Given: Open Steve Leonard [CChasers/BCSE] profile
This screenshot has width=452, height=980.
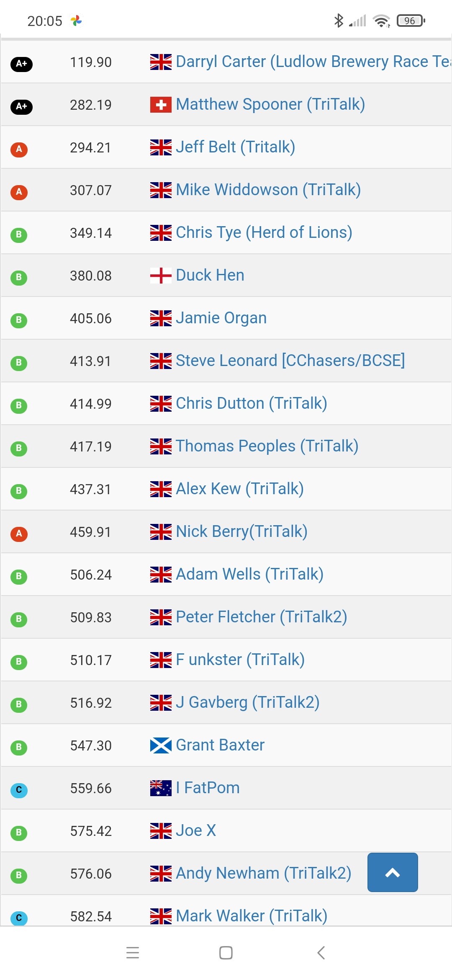Looking at the screenshot, I should click(290, 361).
